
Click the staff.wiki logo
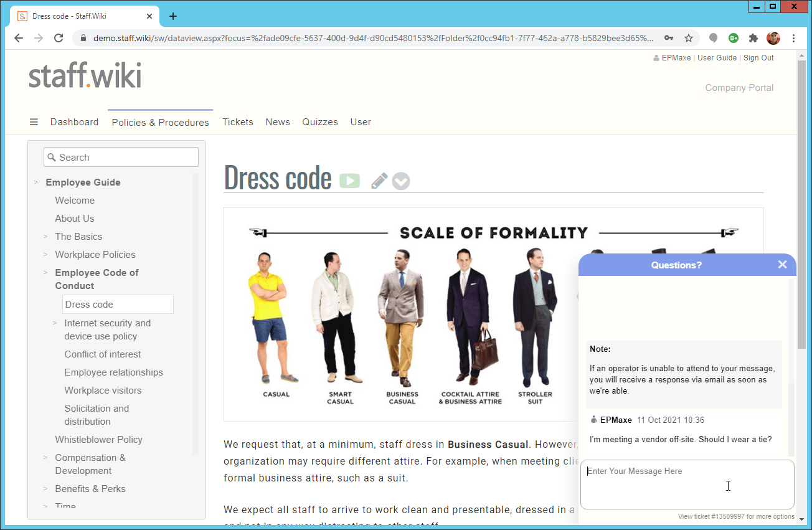coord(85,75)
